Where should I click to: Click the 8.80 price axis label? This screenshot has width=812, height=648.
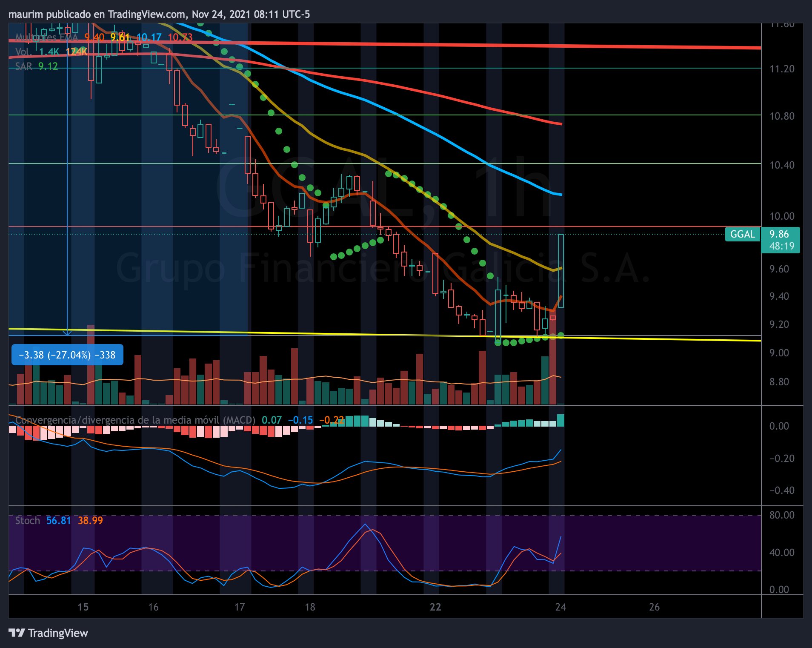pyautogui.click(x=779, y=382)
